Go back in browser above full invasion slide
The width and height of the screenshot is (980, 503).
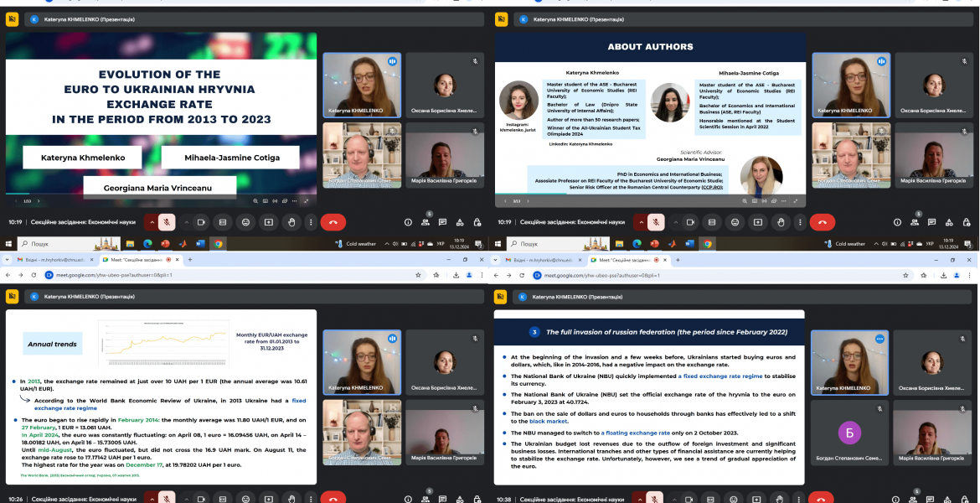pyautogui.click(x=498, y=275)
